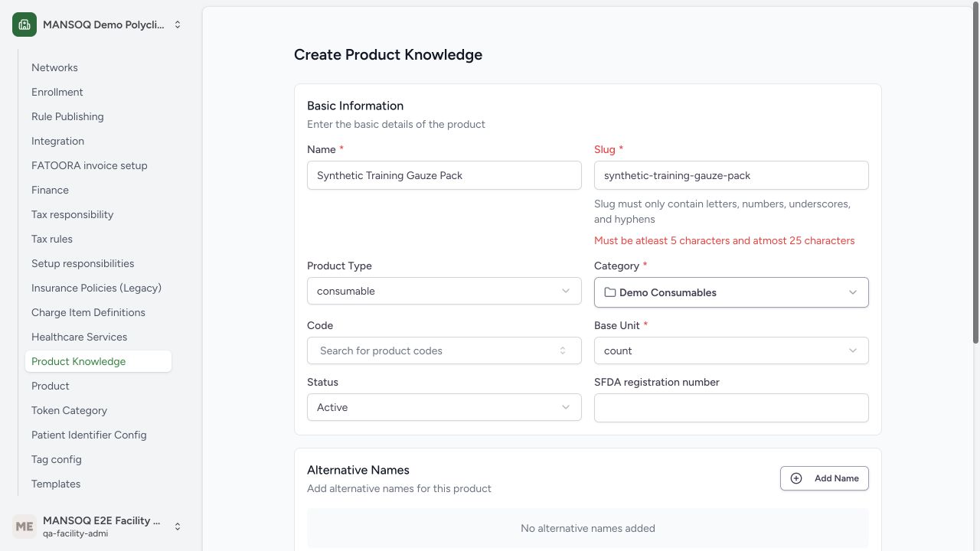Image resolution: width=980 pixels, height=551 pixels.
Task: Open the facility switcher chevrons
Action: 178,24
